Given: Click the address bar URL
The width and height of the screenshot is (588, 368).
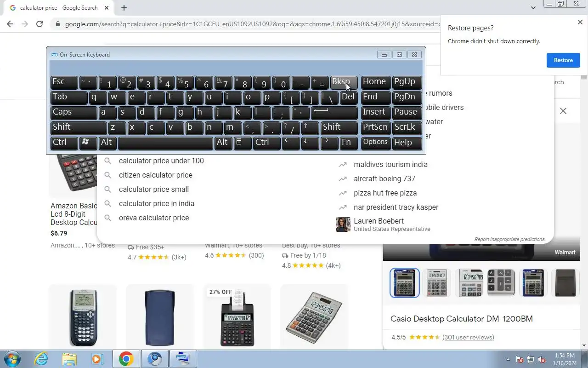Looking at the screenshot, I should (x=252, y=24).
